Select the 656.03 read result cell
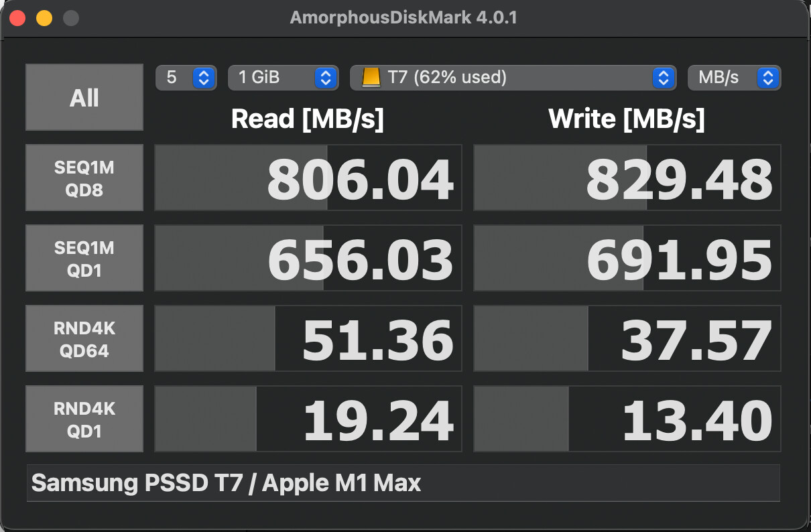 click(308, 259)
